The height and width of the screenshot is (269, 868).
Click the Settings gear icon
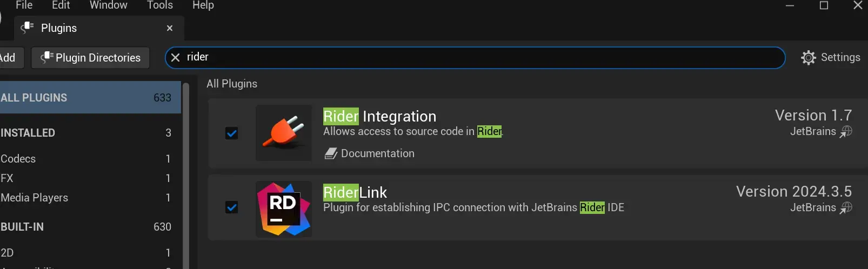point(808,58)
